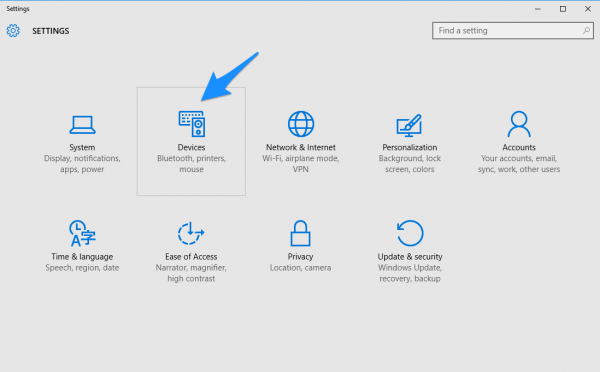Click the Privacy title text
The height and width of the screenshot is (372, 600).
(x=300, y=257)
